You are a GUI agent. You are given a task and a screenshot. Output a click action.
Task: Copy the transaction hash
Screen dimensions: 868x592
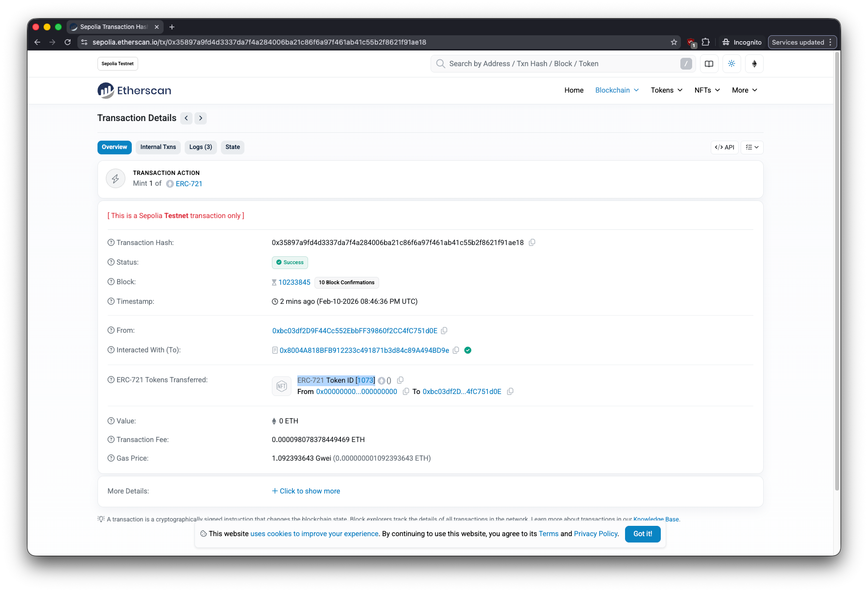pyautogui.click(x=532, y=242)
